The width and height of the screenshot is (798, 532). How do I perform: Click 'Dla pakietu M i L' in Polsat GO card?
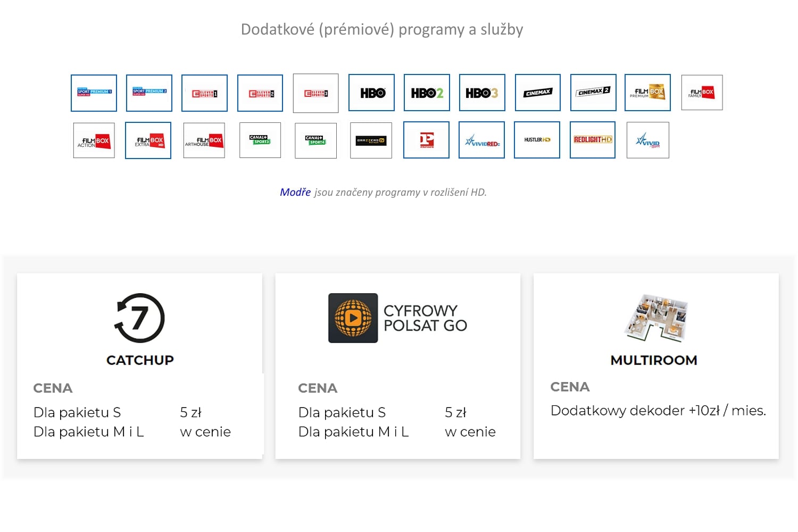354,432
